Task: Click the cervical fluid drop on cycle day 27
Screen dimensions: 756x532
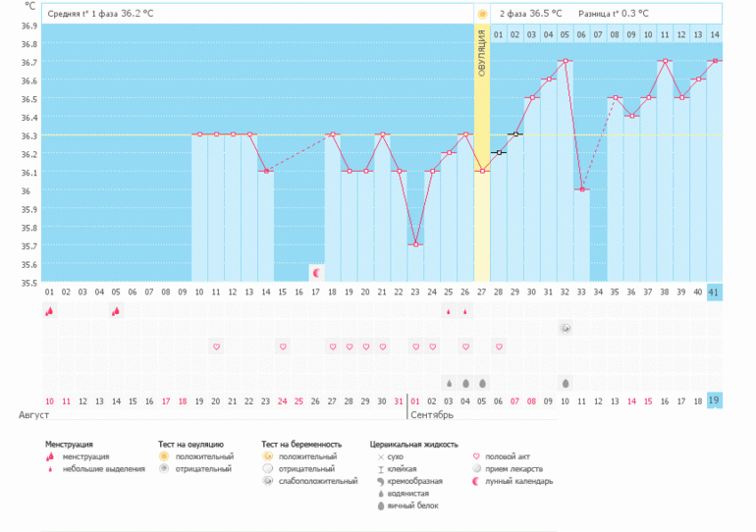Action: (482, 383)
